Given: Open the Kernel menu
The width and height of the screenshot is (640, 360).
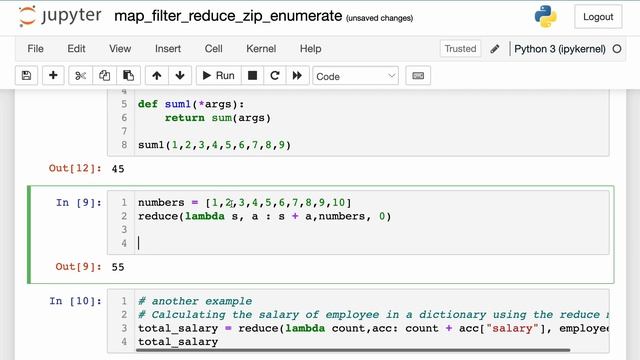Looking at the screenshot, I should (x=261, y=49).
